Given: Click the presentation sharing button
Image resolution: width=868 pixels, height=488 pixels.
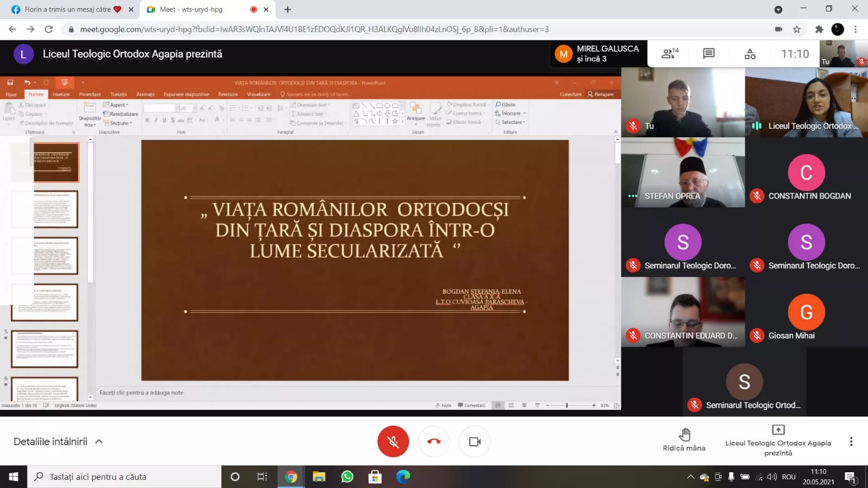Looking at the screenshot, I should point(778,440).
